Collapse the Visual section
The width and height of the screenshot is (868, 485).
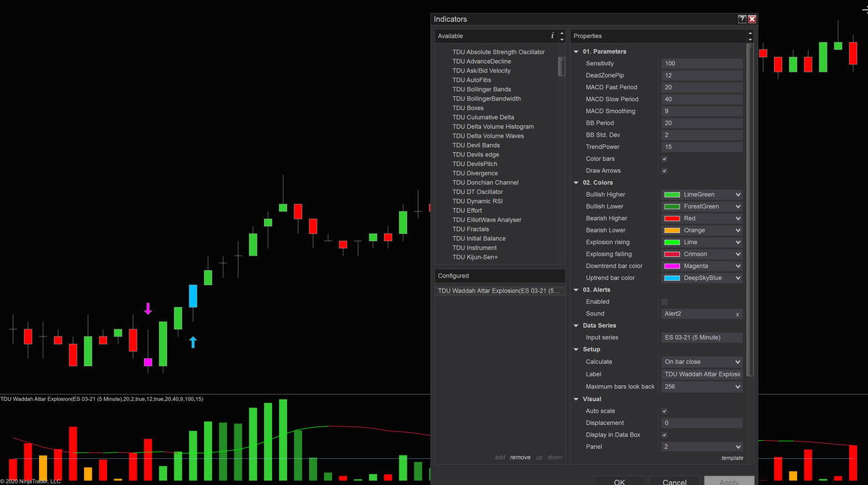click(576, 399)
